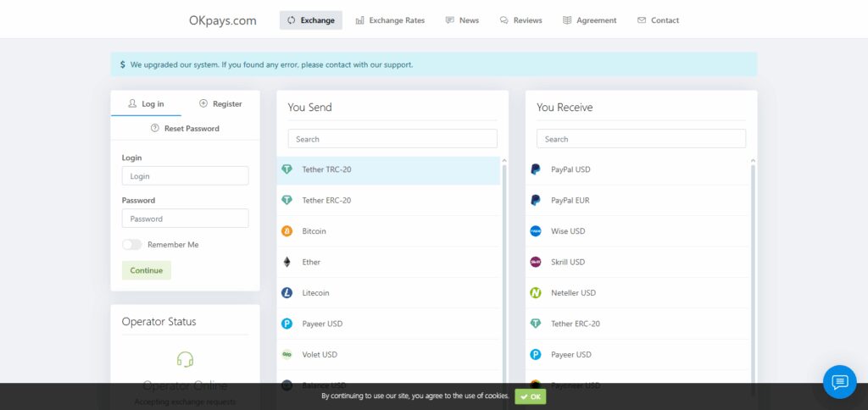The image size is (868, 410).
Task: Click the Payeer USD icon under You Receive
Action: click(536, 355)
